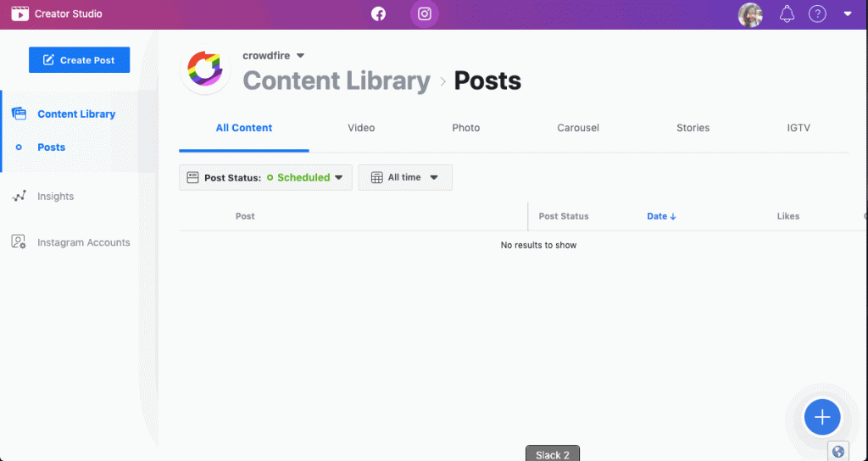Switch to the Video tab
The height and width of the screenshot is (461, 868).
click(361, 128)
